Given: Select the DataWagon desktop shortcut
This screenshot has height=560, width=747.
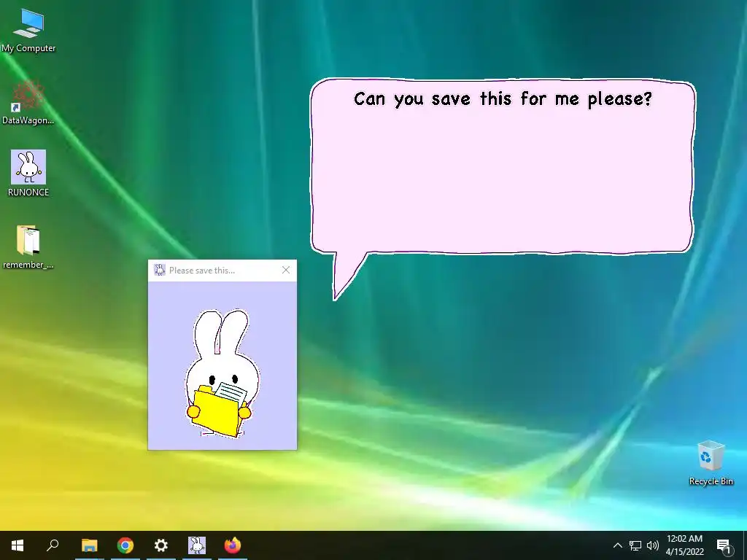Looking at the screenshot, I should tap(28, 102).
